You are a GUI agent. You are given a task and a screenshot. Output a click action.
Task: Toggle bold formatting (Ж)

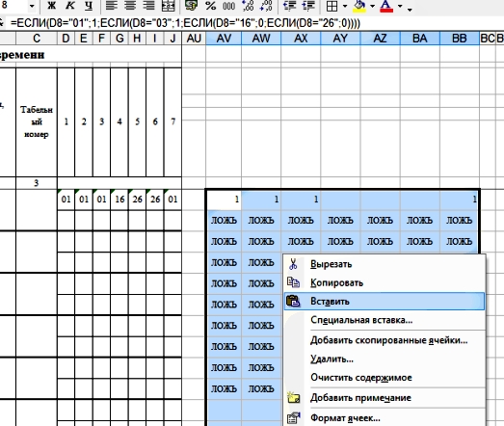coord(51,6)
